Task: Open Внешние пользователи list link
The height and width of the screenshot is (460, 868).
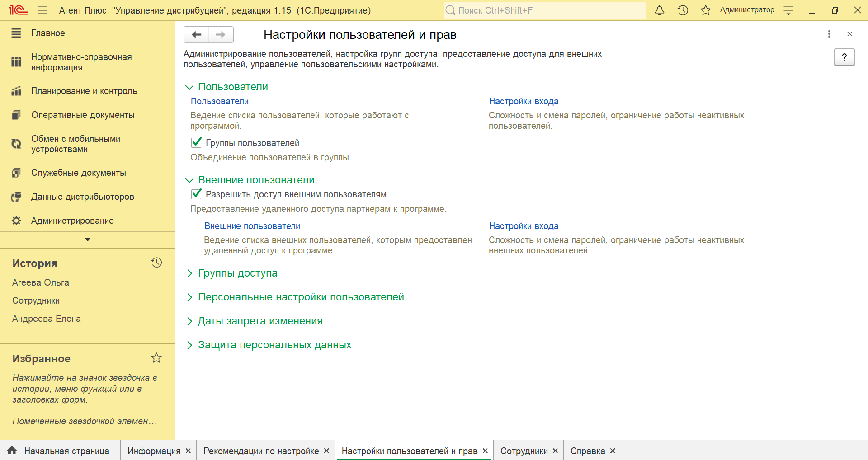Action: [x=252, y=226]
